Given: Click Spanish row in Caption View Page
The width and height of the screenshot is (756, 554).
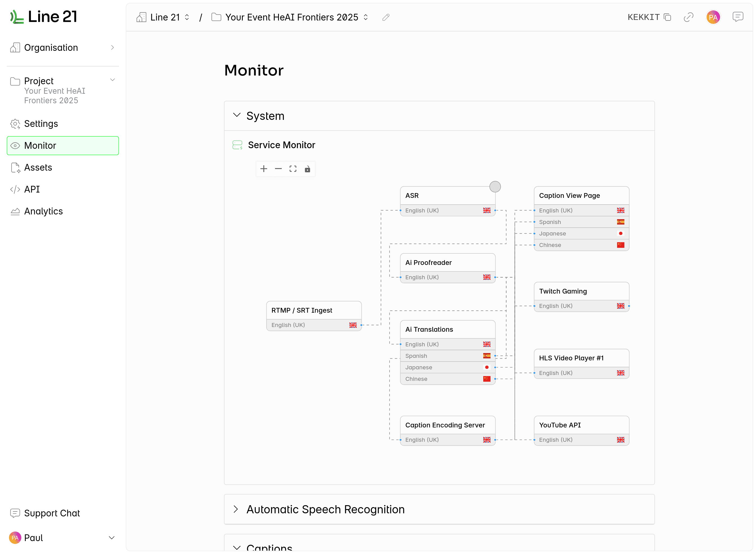Looking at the screenshot, I should 581,222.
